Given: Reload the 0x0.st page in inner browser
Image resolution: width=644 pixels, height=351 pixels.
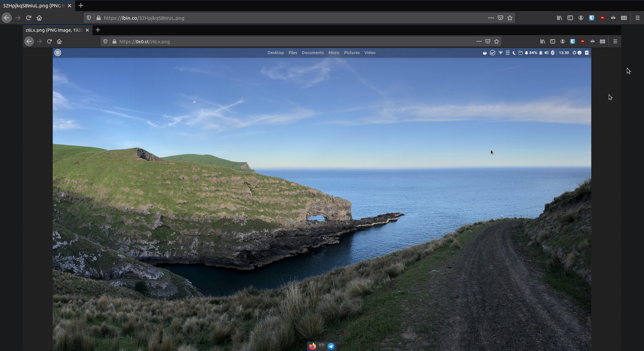Looking at the screenshot, I should point(49,41).
